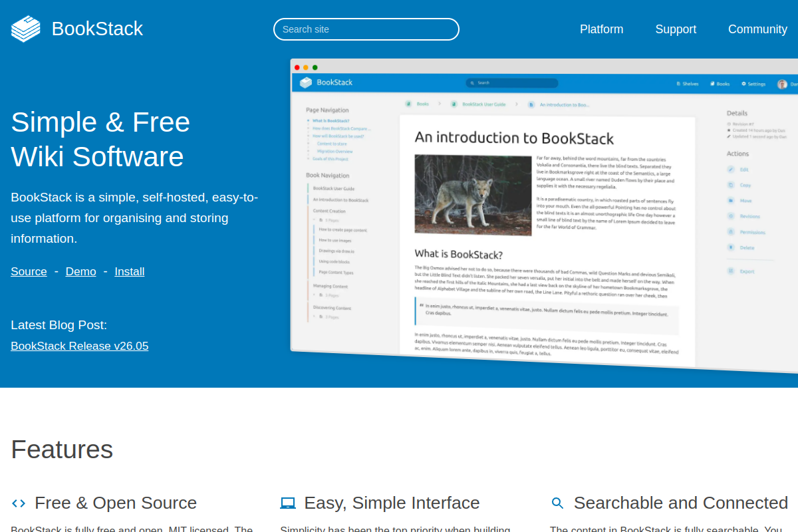Focus the Search site field

366,29
